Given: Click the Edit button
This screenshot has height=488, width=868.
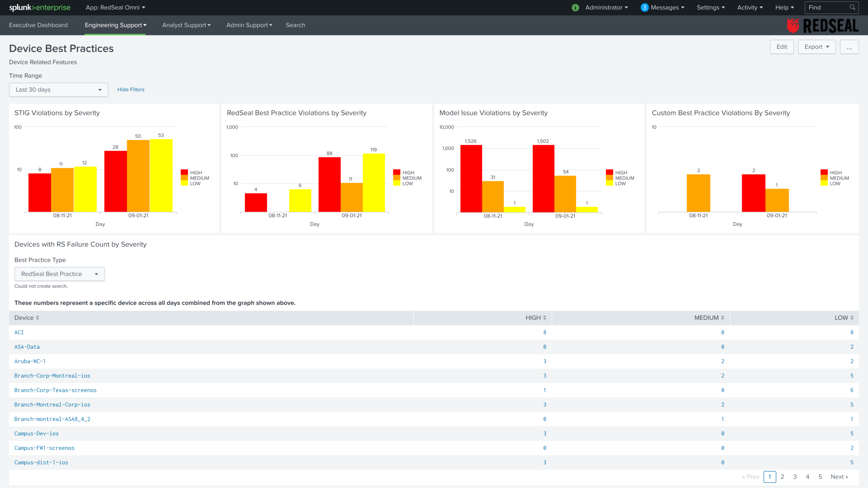Looking at the screenshot, I should click(x=782, y=47).
